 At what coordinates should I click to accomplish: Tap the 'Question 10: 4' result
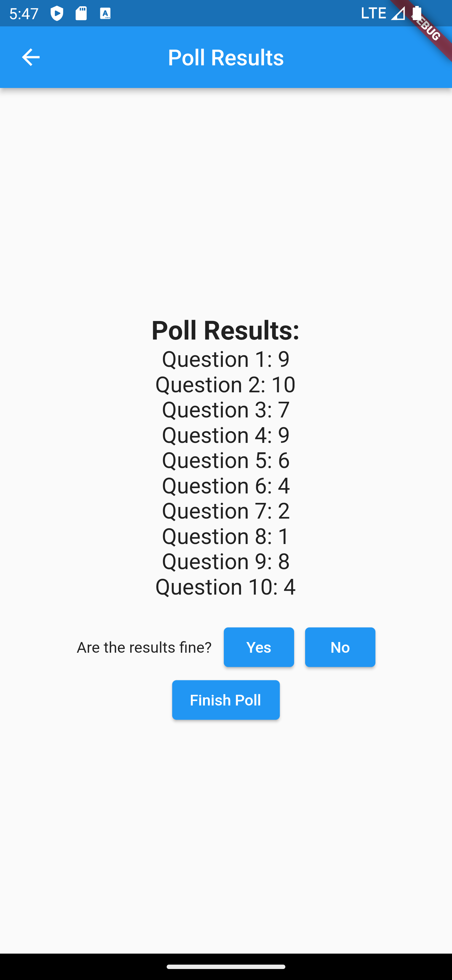(x=225, y=587)
